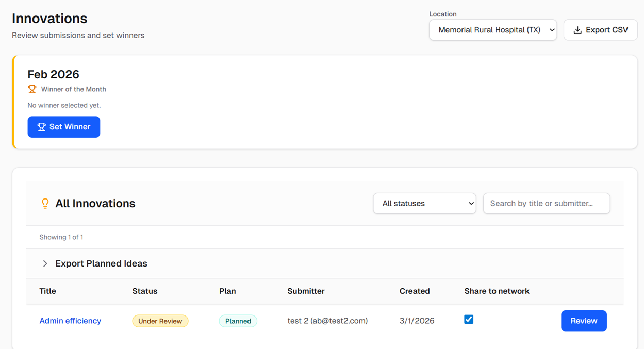Click the submitter test 2 email text

pyautogui.click(x=327, y=321)
